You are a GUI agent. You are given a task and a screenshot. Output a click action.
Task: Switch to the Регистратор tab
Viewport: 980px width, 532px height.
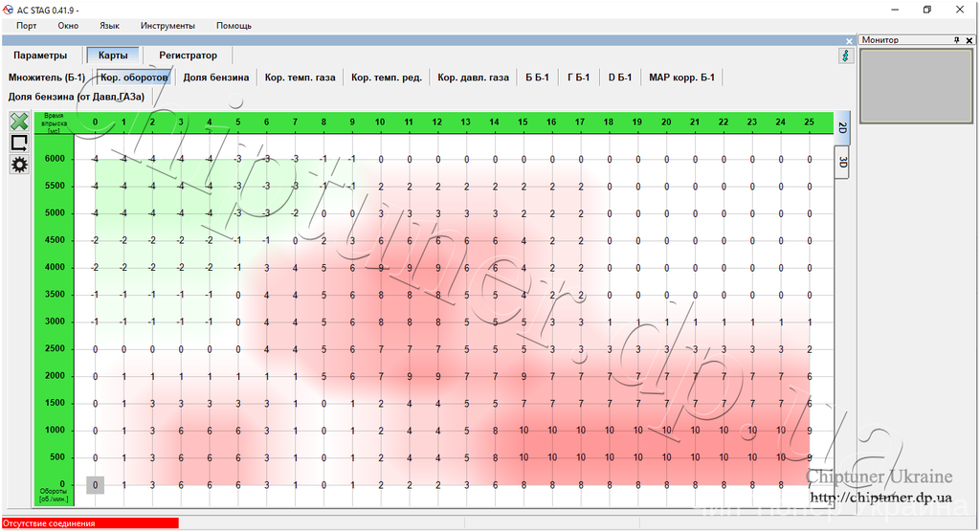[x=189, y=55]
